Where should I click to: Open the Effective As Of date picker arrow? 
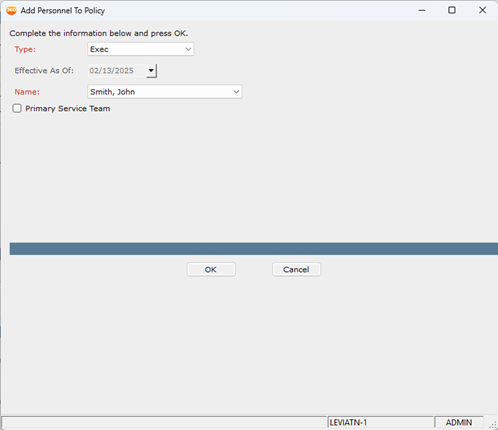[151, 71]
